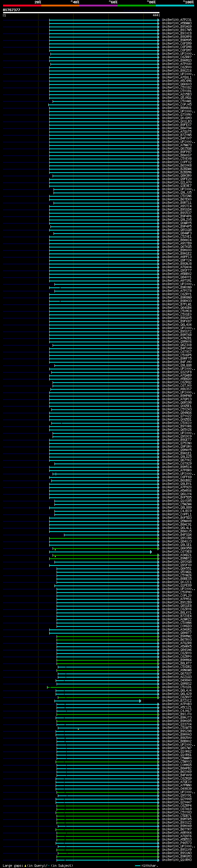
Task: Select hit label UniRef100_C6FDM9
Action: (x=176, y=43)
